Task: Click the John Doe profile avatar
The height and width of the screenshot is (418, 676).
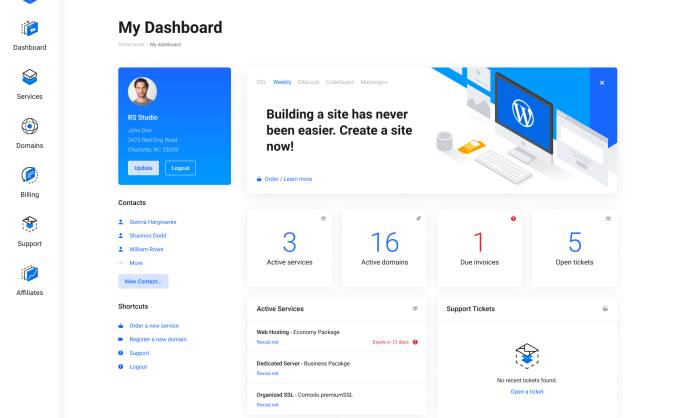Action: tap(142, 92)
